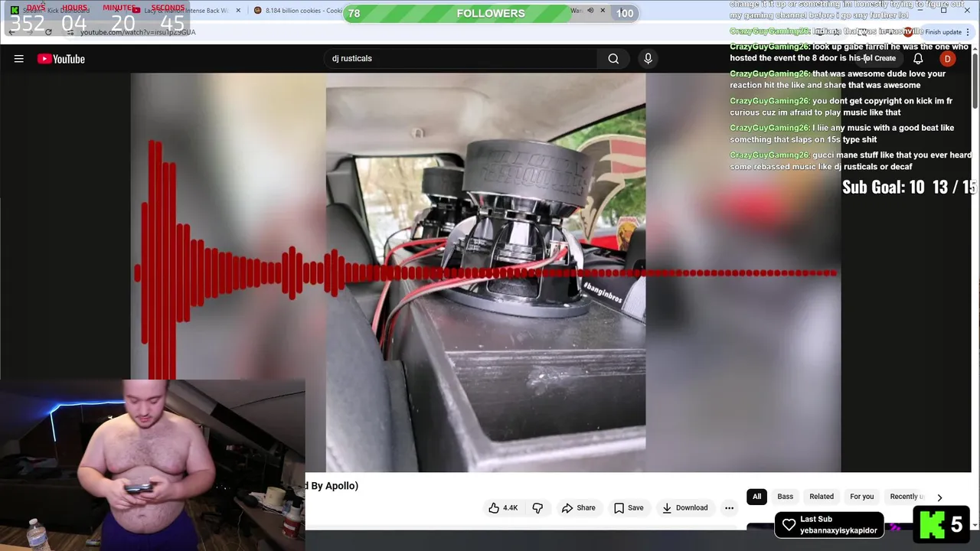
Task: Close the Lady Gaga browser tab
Action: point(238,11)
